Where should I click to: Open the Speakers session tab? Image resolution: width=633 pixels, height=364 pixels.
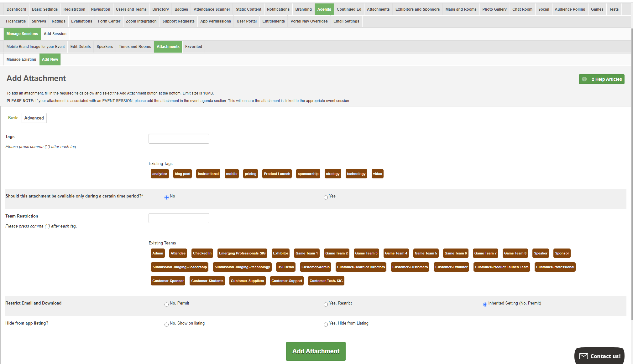[105, 47]
